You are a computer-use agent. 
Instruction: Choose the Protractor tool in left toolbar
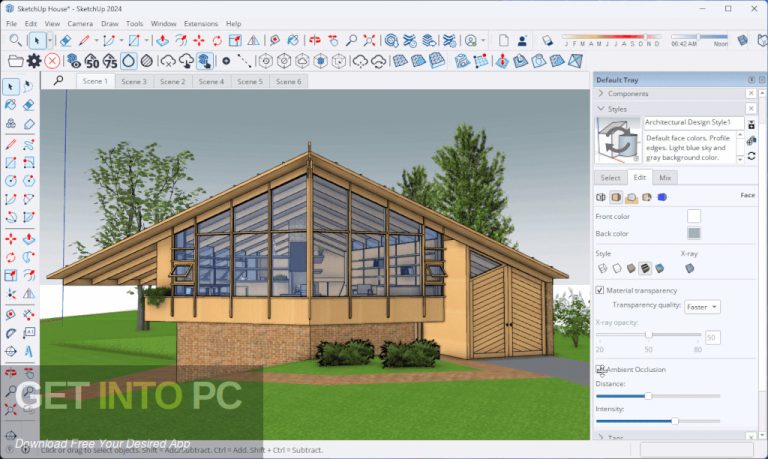pyautogui.click(x=10, y=333)
